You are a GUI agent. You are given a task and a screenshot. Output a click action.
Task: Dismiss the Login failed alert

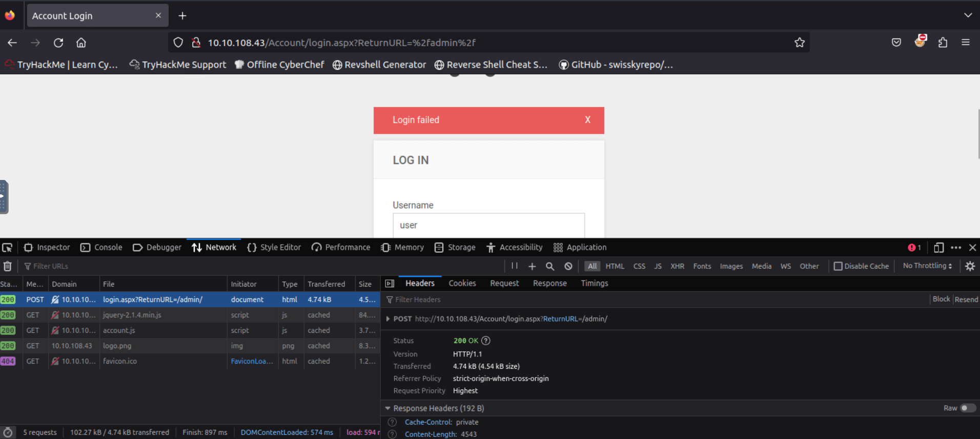[x=587, y=120]
